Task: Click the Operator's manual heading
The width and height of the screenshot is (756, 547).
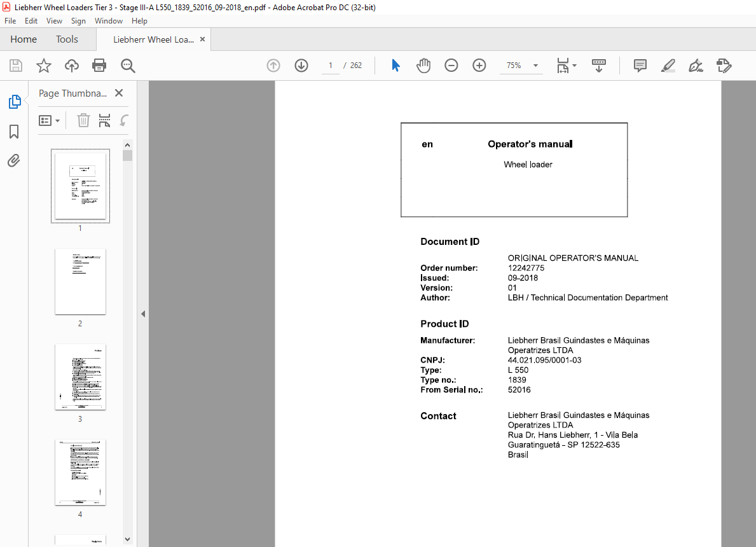Action: click(530, 144)
